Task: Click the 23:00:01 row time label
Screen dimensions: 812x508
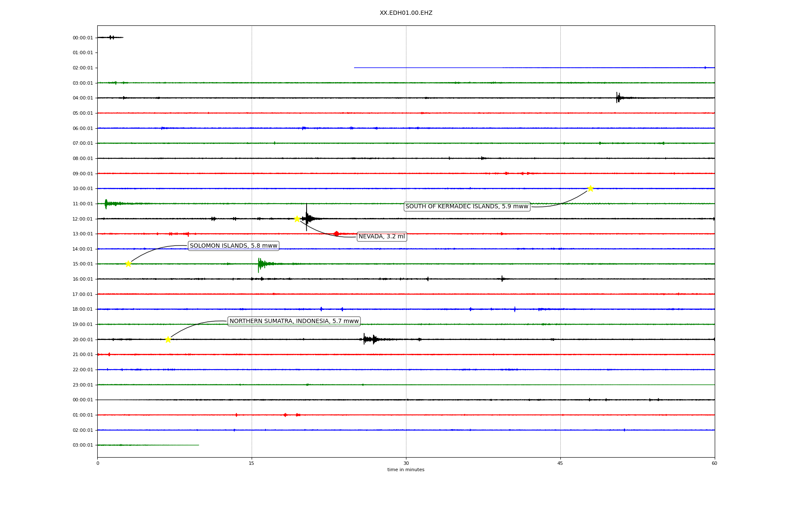Action: point(82,385)
